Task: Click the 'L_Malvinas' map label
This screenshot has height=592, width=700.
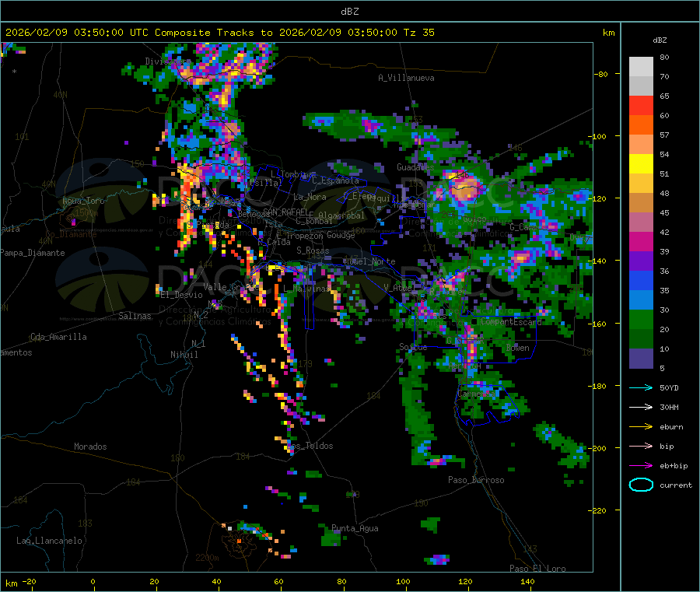Action: pyautogui.click(x=306, y=289)
